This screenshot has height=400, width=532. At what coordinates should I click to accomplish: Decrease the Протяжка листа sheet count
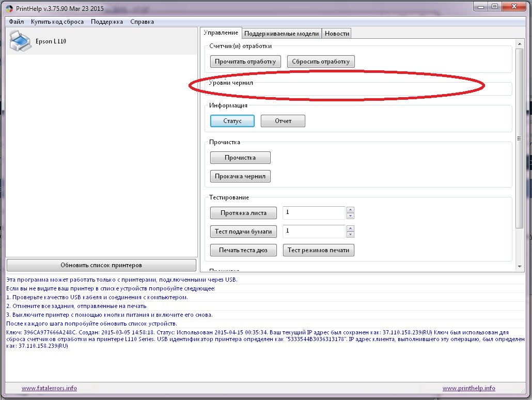pos(351,216)
